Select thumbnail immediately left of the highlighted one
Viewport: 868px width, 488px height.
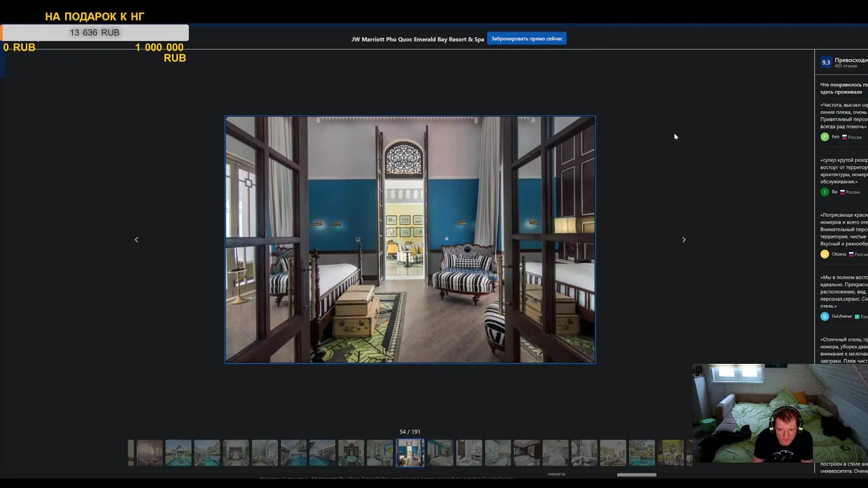pyautogui.click(x=380, y=453)
